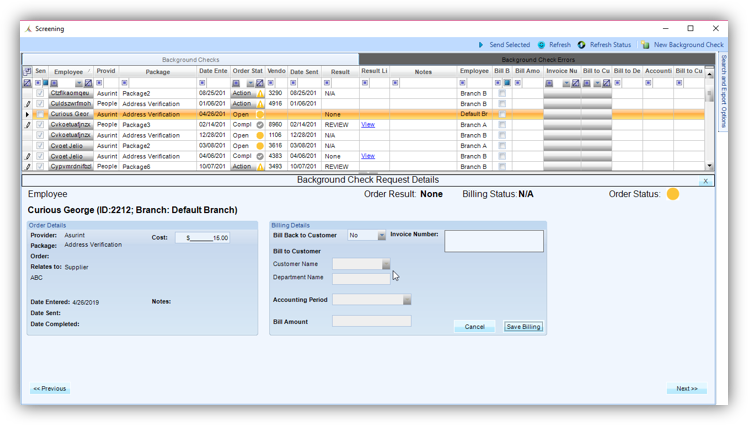Open Accounting Period dropdown
Screen dimensions: 748x425
tap(407, 300)
